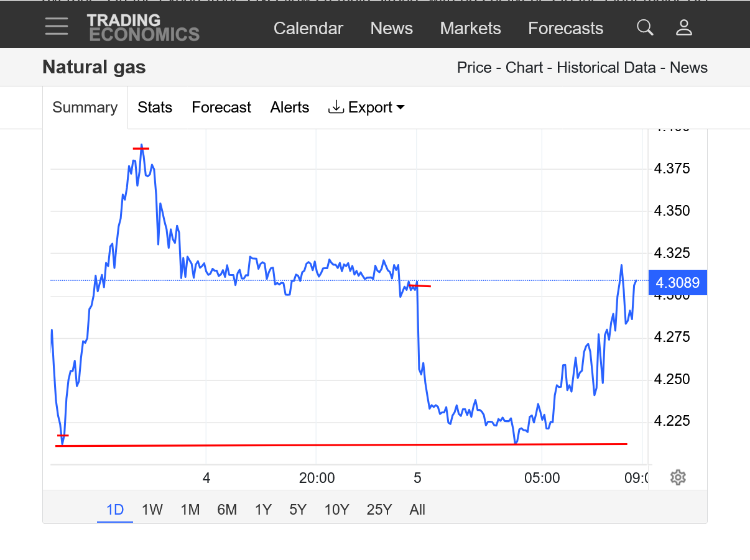Expand the Export dropdown
Image resolution: width=750 pixels, height=560 pixels.
[x=366, y=108]
